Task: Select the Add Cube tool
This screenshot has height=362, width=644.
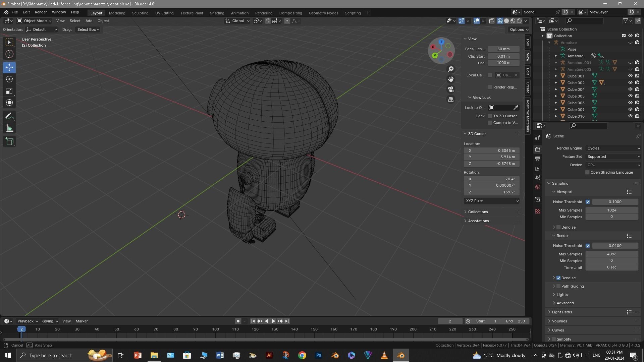Action: tap(9, 141)
